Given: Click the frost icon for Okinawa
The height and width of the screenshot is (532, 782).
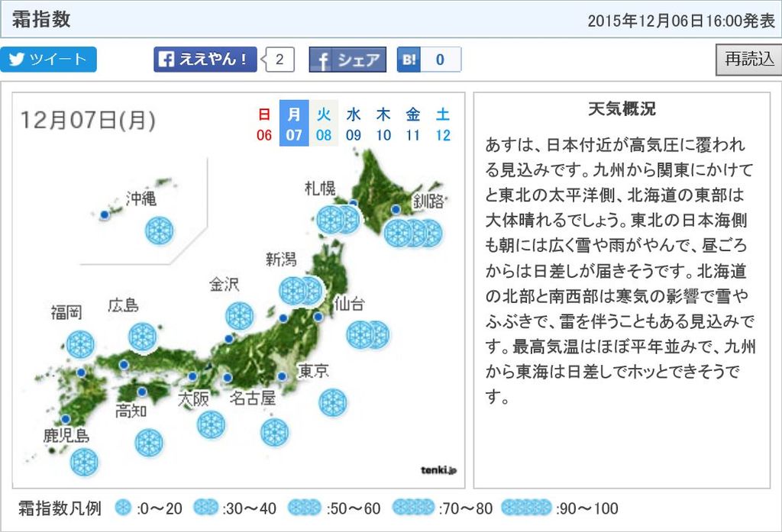Looking at the screenshot, I should 159,230.
